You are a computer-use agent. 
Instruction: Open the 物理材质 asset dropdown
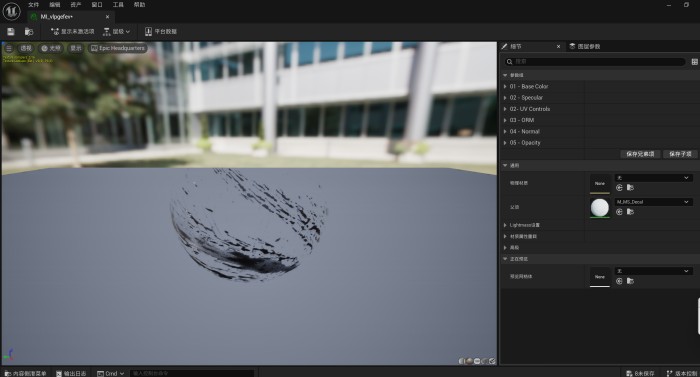click(x=654, y=178)
